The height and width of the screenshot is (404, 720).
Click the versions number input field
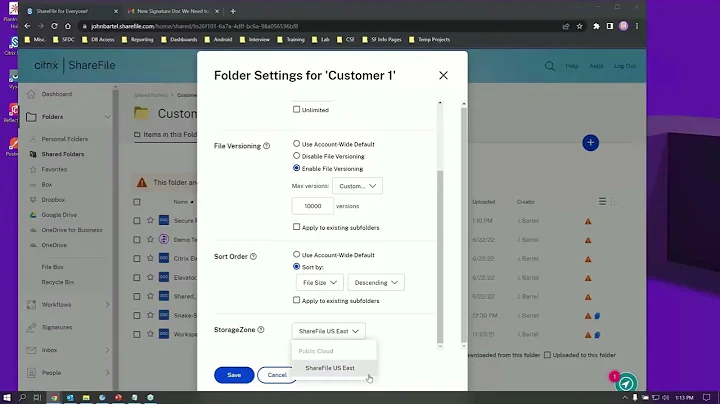[313, 206]
